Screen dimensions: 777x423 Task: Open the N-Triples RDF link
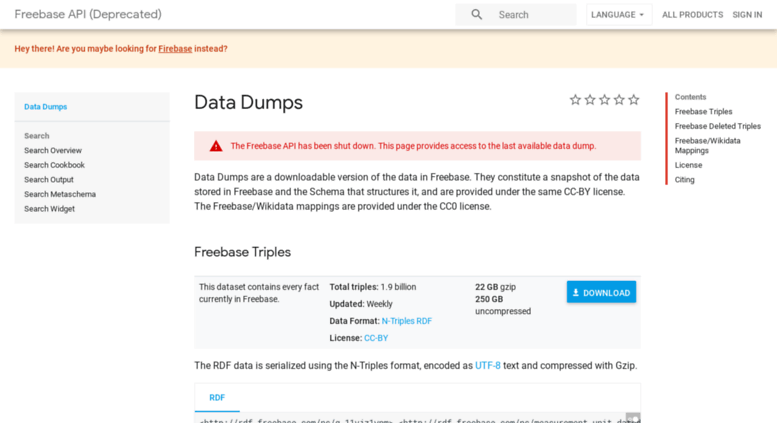click(406, 321)
